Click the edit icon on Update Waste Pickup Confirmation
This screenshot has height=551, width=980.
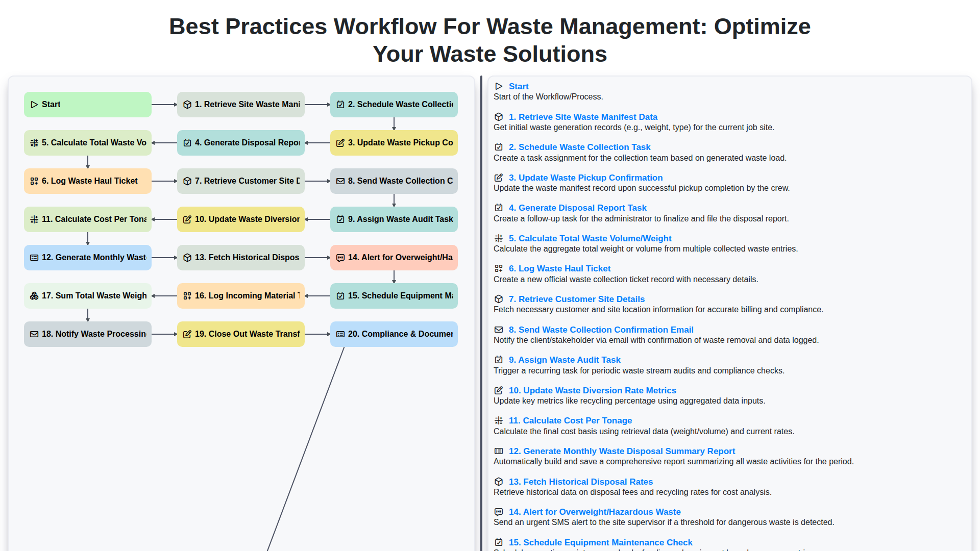(340, 143)
